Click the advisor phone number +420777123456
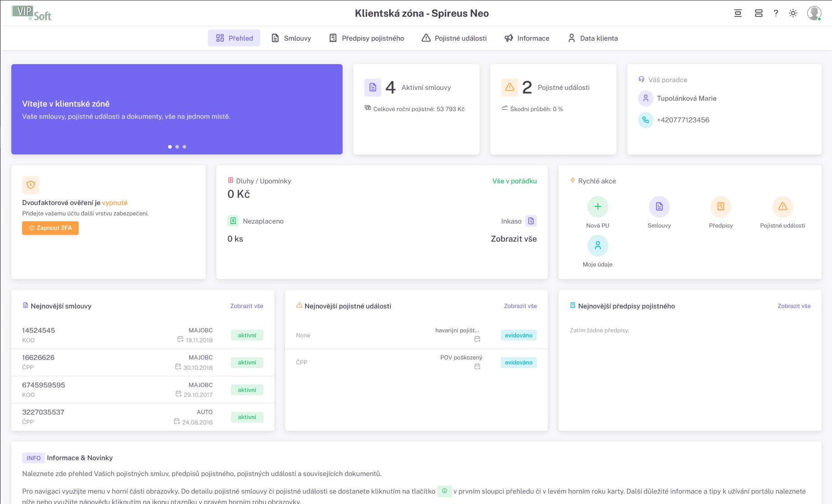The image size is (832, 504). click(683, 120)
